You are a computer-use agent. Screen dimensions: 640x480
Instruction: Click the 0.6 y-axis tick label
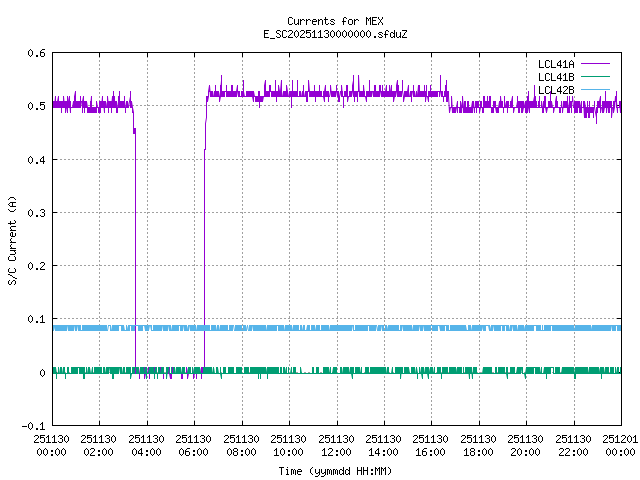coord(36,53)
